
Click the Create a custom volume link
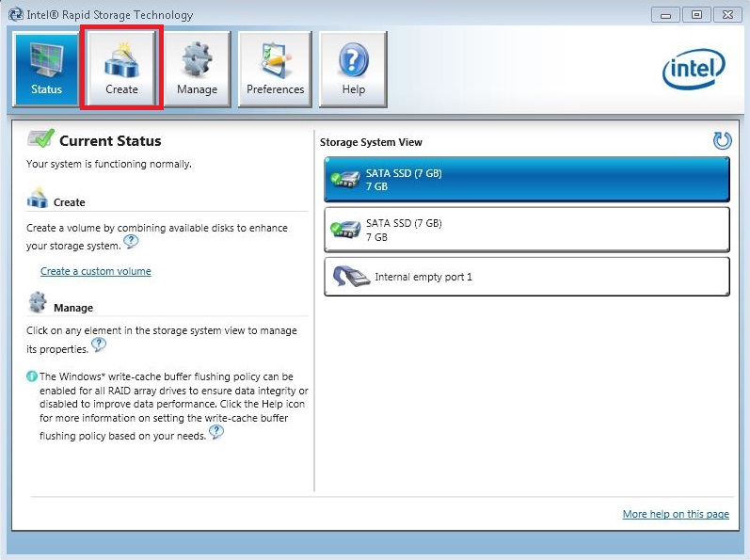[x=96, y=271]
